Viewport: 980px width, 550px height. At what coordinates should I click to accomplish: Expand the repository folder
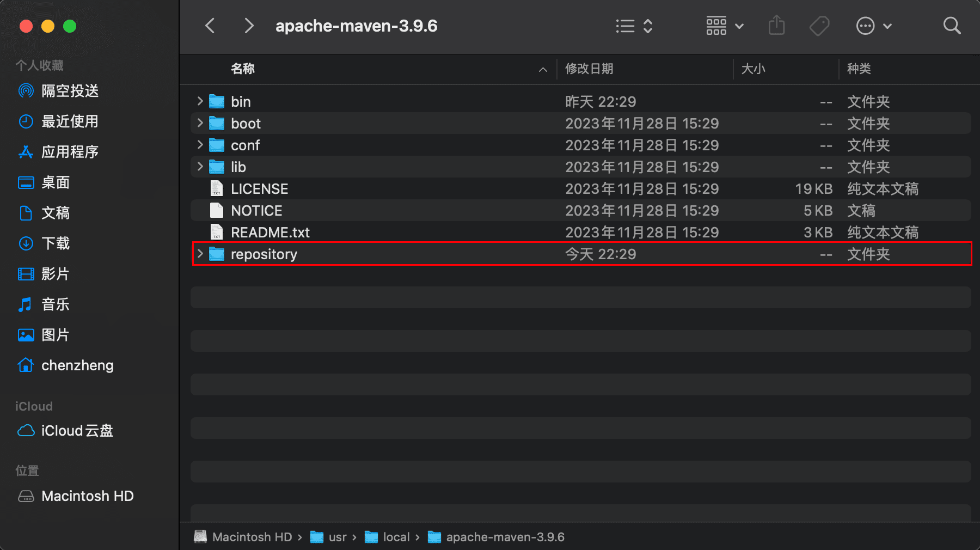tap(200, 254)
